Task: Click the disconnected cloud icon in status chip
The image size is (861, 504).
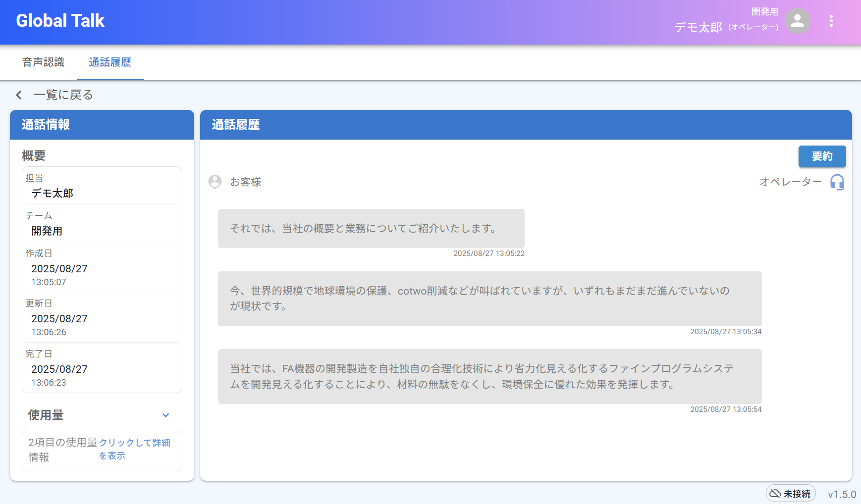Action: 775,494
